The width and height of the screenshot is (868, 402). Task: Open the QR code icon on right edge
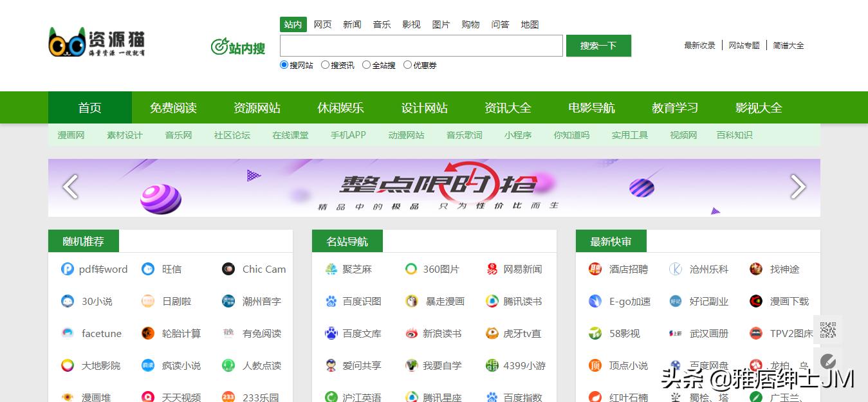tap(829, 329)
